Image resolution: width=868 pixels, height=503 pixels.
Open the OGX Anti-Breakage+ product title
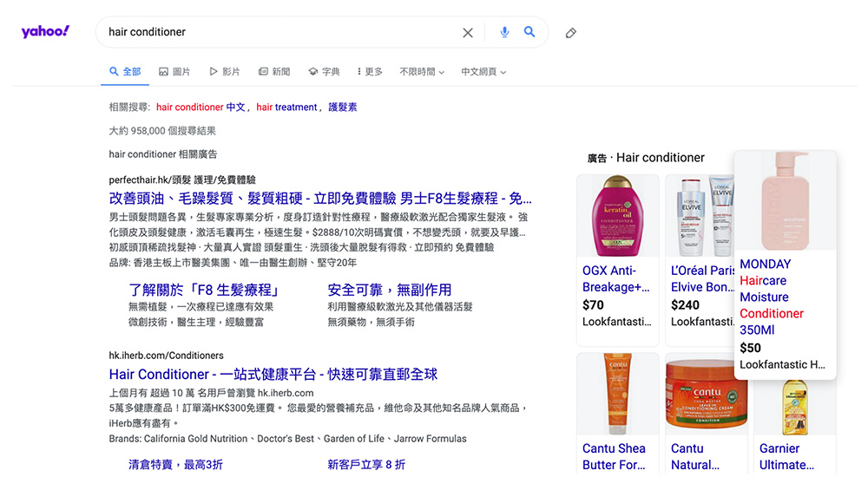click(615, 279)
